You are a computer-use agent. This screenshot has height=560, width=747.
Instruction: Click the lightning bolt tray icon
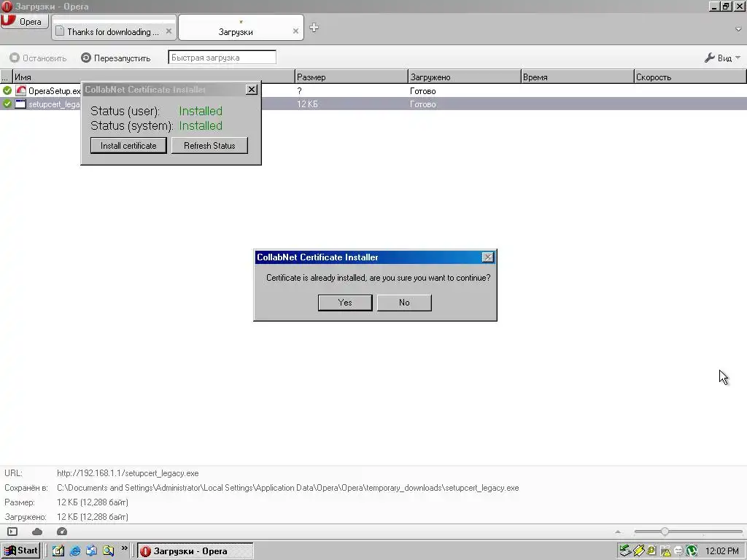(639, 551)
